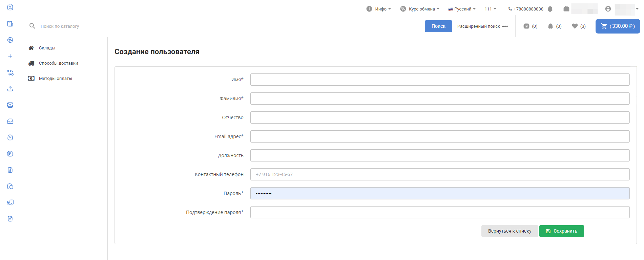Go to Методы оплаты in side menu

(55, 79)
